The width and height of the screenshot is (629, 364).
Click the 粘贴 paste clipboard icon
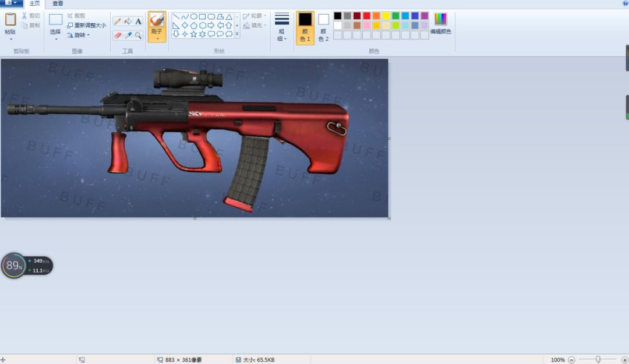pos(10,19)
